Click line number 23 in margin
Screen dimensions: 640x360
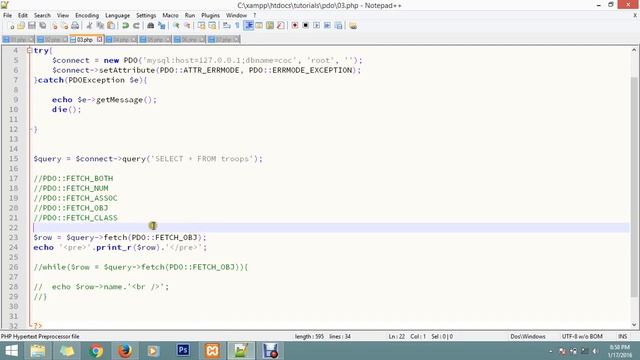click(x=13, y=237)
